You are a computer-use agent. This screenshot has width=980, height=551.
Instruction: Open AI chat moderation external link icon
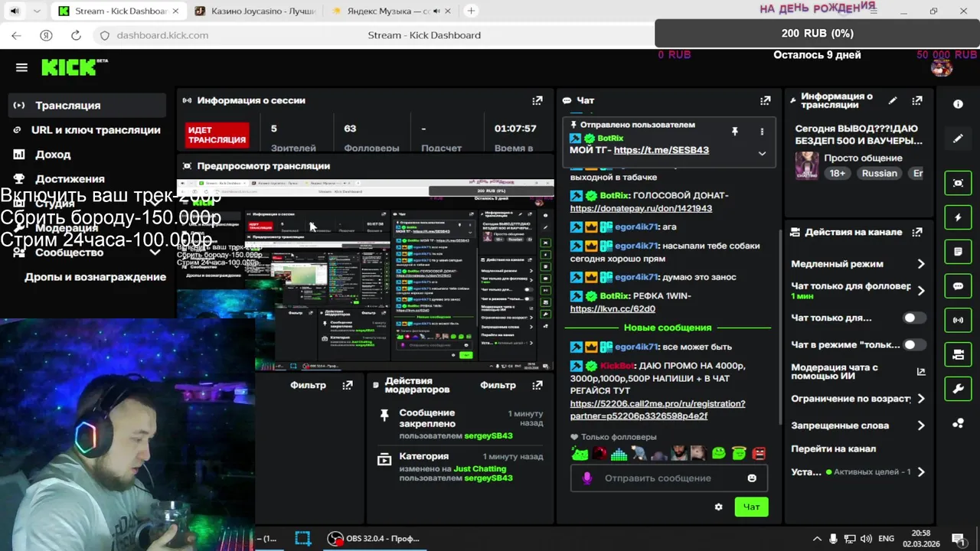(921, 372)
